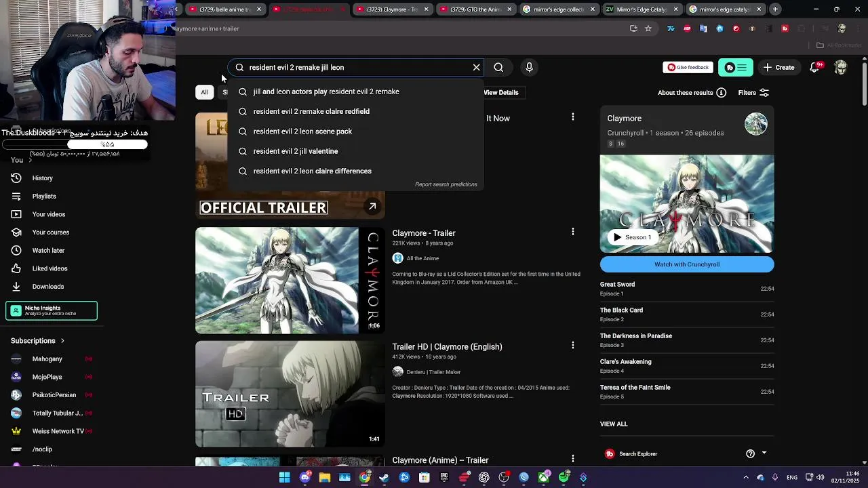
Task: Open the All Bookmarks folder
Action: (839, 45)
